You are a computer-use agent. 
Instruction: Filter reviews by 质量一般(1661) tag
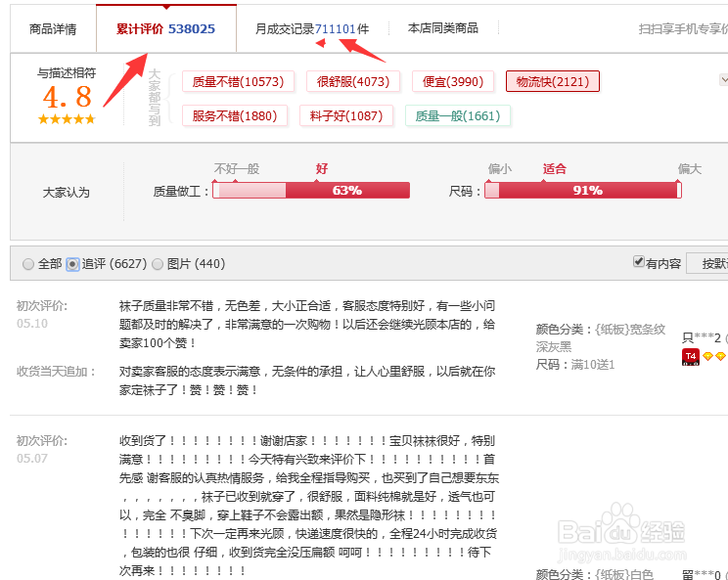(x=457, y=115)
